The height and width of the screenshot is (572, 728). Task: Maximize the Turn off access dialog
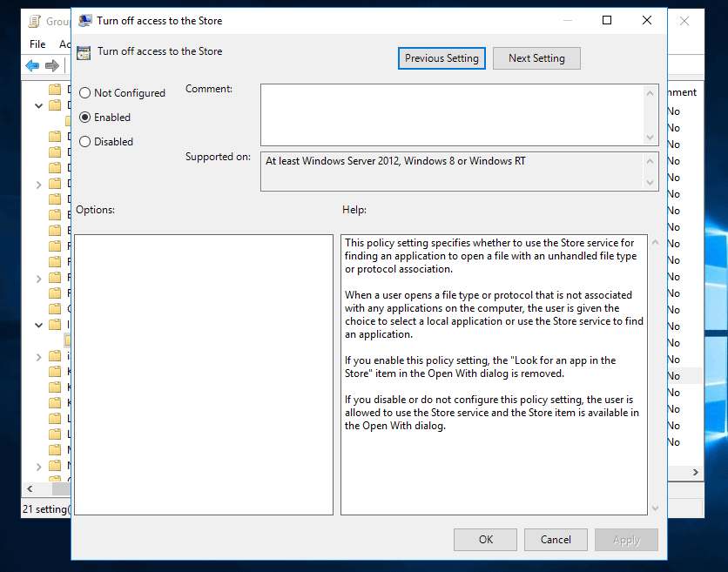point(606,20)
